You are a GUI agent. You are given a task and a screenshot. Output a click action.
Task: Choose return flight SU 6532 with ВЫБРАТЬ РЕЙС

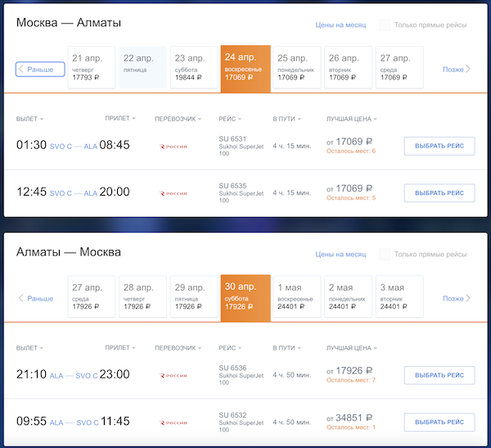pyautogui.click(x=439, y=423)
